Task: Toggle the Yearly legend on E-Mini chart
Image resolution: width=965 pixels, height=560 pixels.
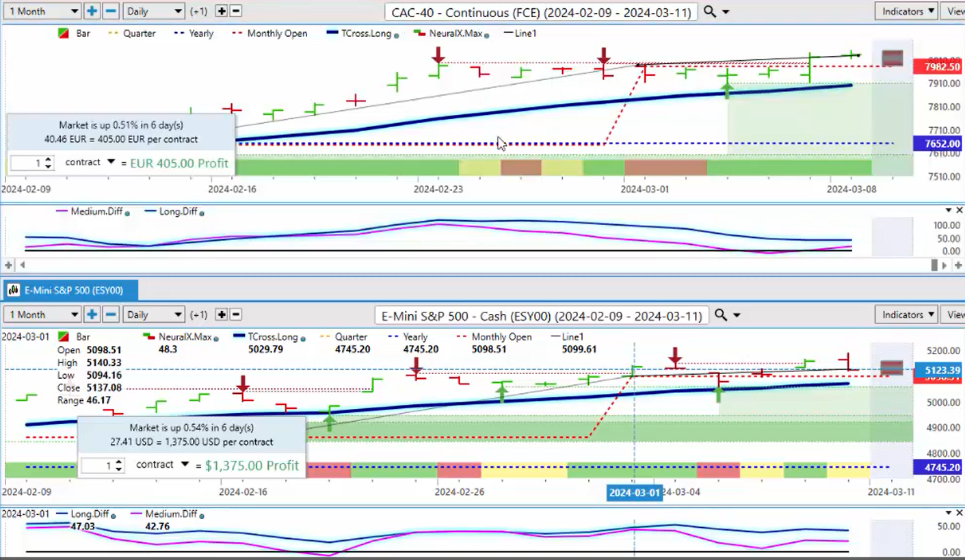Action: point(408,336)
